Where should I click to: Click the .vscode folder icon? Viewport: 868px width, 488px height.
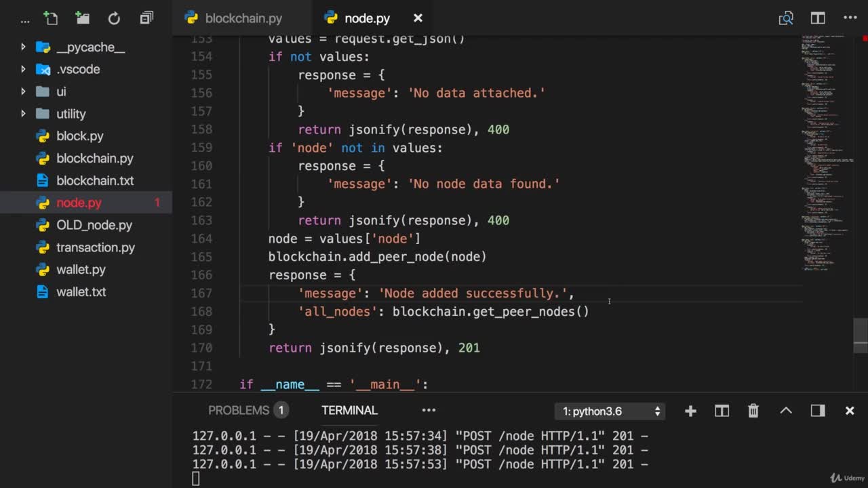click(x=43, y=69)
